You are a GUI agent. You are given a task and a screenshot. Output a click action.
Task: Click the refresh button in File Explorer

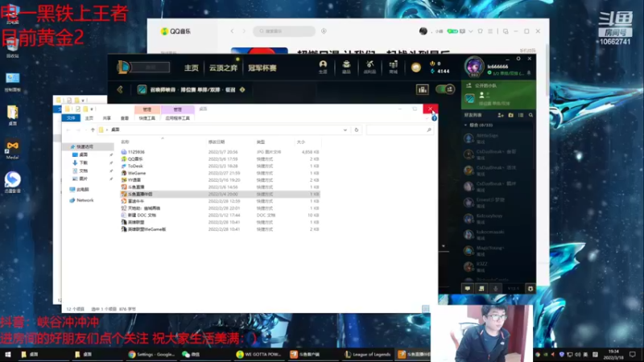coord(357,130)
